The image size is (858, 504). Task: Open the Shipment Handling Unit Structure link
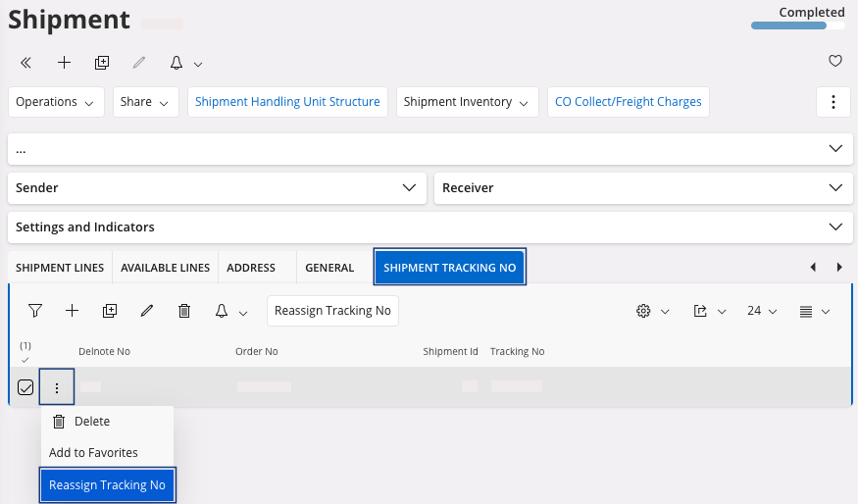(287, 102)
